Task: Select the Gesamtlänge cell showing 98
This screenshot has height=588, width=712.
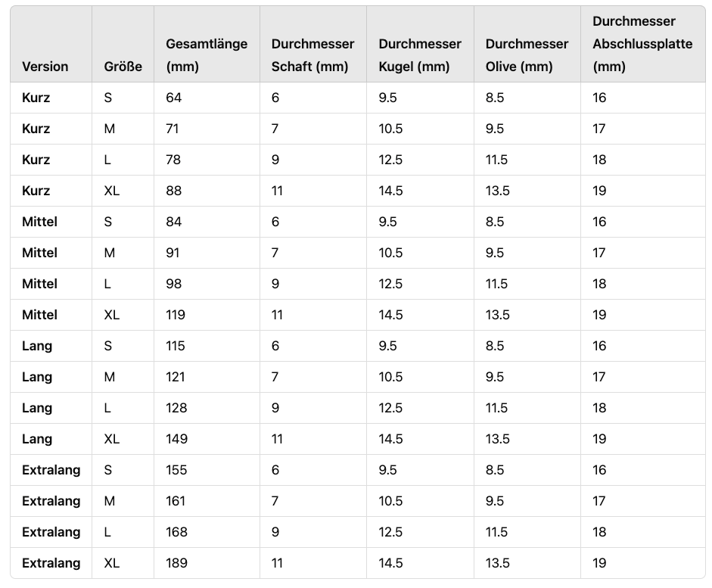Action: (x=174, y=284)
